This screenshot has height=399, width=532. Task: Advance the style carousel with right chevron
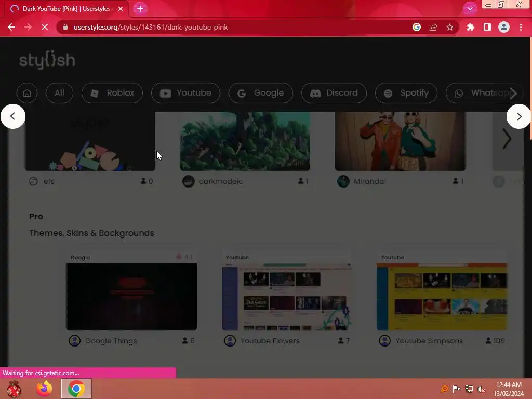[x=507, y=139]
